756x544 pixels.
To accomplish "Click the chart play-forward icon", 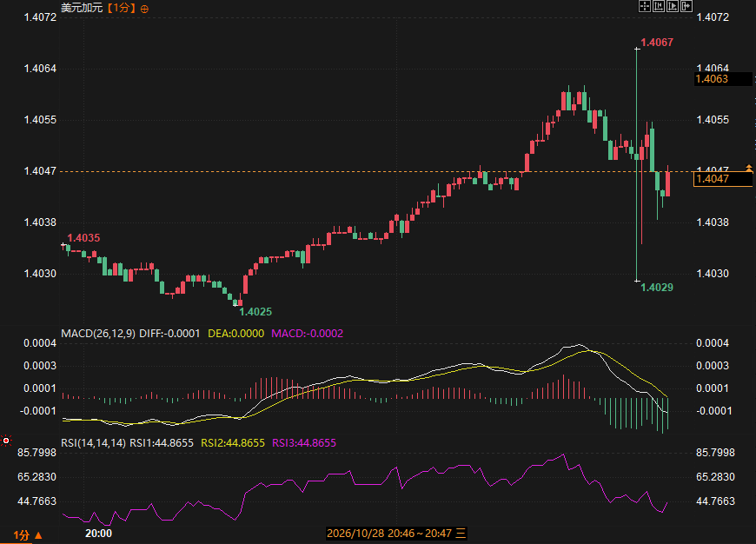I will pyautogui.click(x=672, y=6).
